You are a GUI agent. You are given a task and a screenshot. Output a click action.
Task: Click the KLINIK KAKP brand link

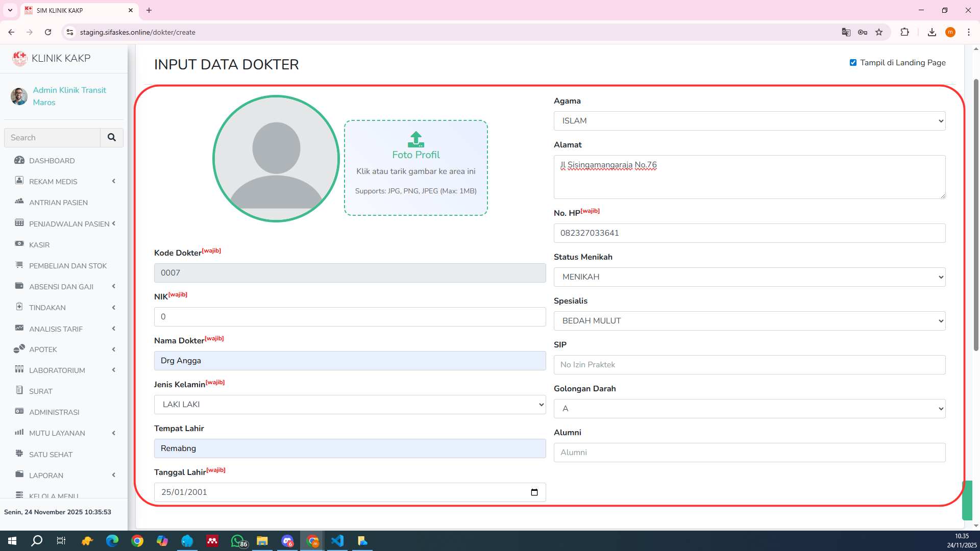click(61, 58)
